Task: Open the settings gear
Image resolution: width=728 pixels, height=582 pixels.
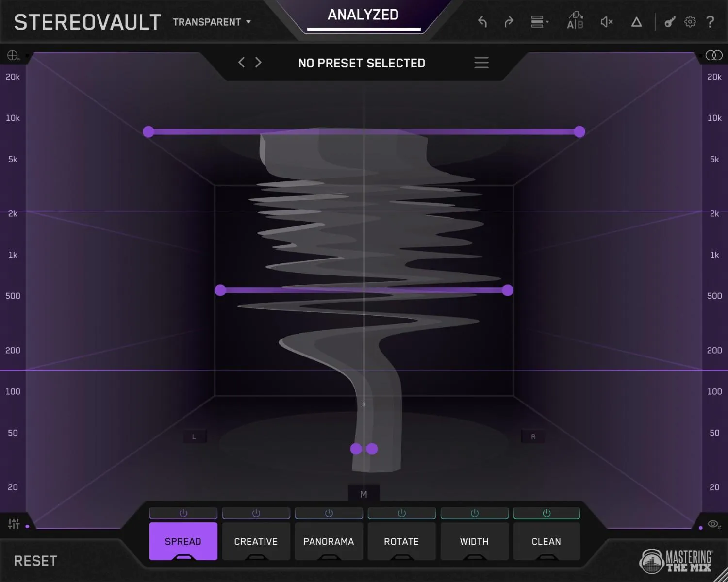Action: click(690, 22)
